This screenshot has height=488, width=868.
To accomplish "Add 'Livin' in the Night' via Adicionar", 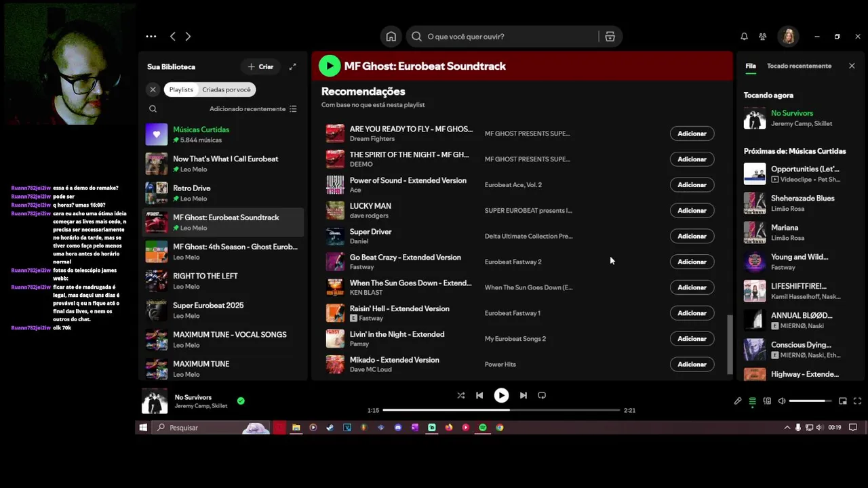I will tap(692, 338).
